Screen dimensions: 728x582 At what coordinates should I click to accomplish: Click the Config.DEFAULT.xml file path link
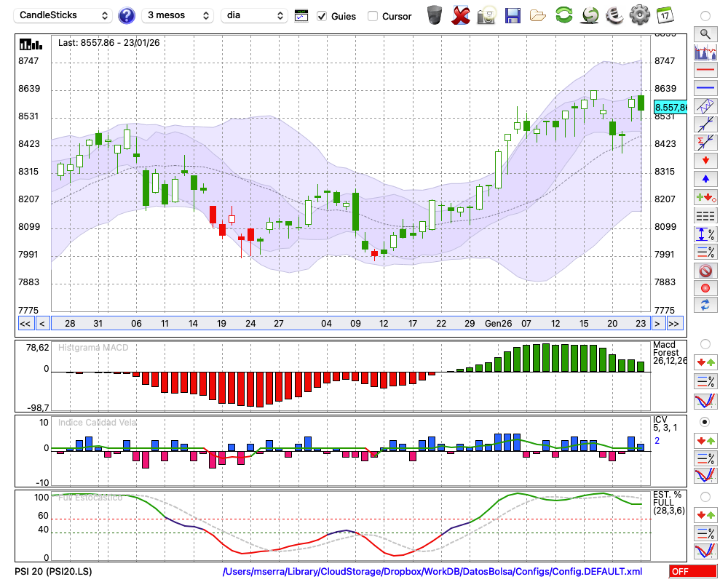(x=432, y=572)
